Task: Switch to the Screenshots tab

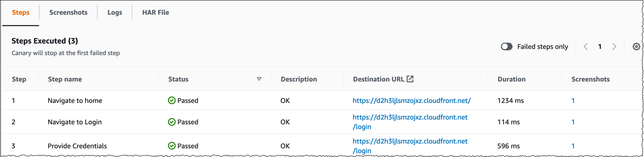Action: [68, 12]
